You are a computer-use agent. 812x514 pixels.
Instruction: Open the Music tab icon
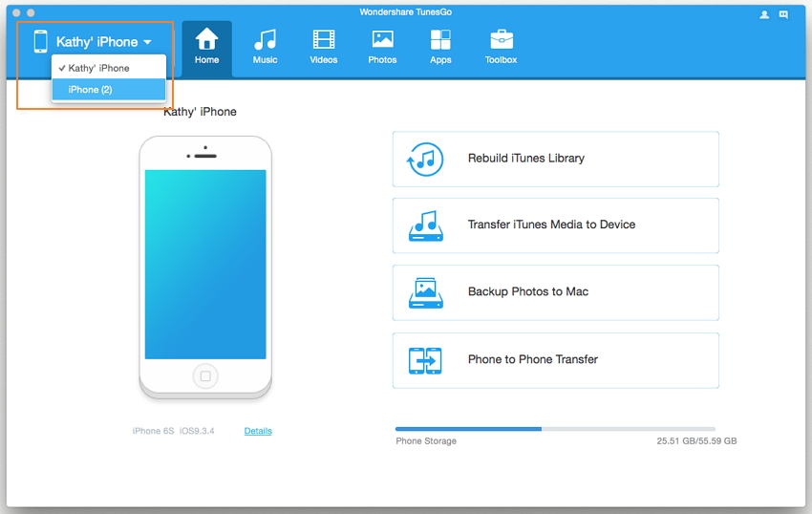tap(265, 40)
